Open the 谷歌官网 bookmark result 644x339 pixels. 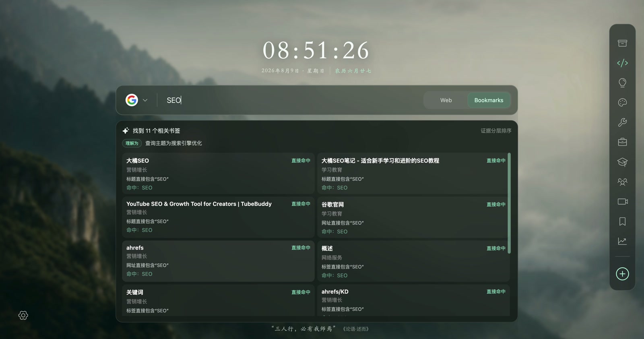413,217
